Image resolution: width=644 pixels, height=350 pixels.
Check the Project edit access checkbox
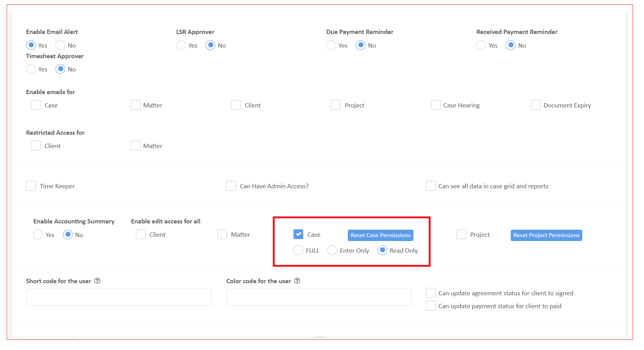(x=462, y=234)
